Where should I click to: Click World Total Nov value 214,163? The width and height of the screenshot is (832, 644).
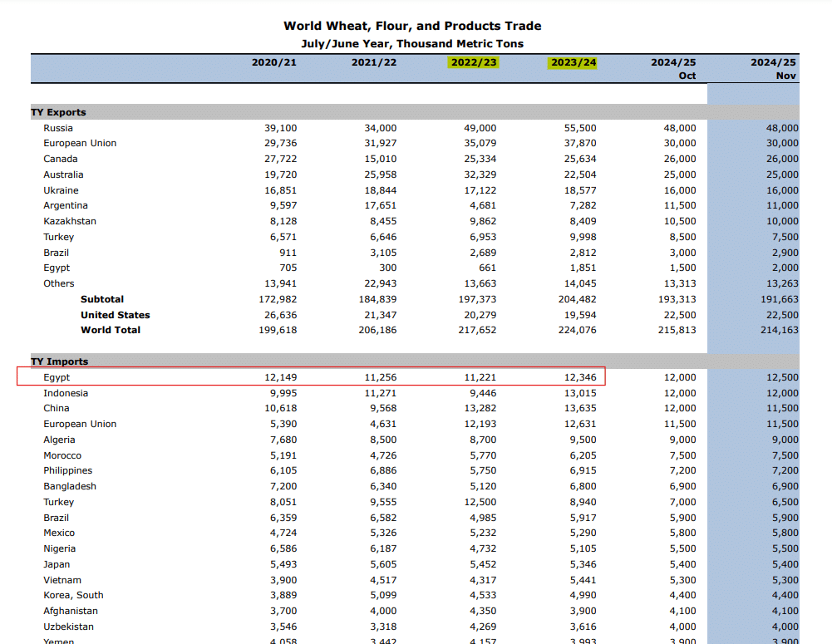(x=779, y=330)
